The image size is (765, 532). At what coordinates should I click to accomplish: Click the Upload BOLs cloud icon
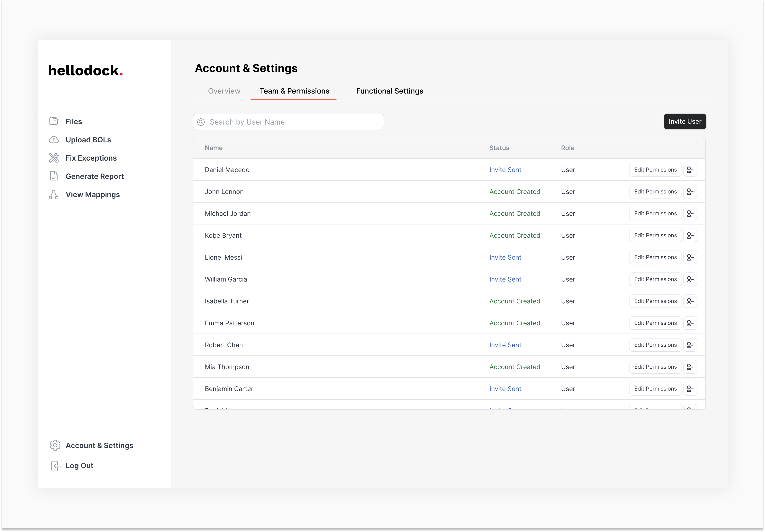click(x=54, y=140)
